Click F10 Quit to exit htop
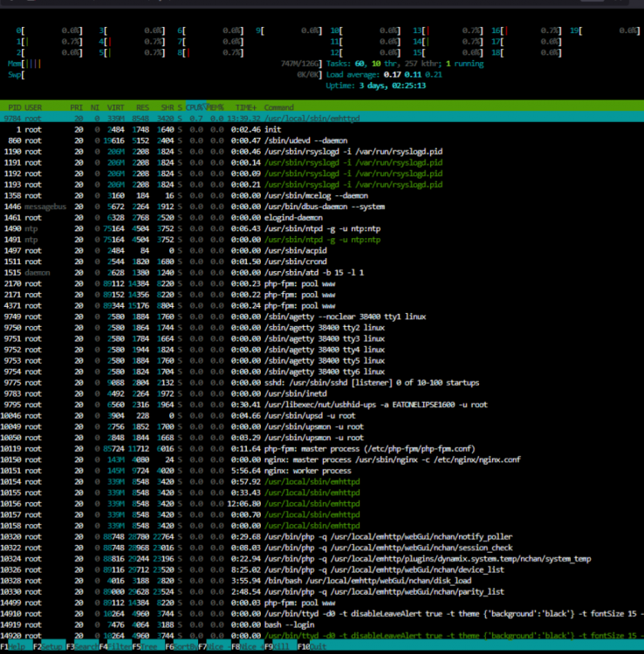 coord(312,646)
